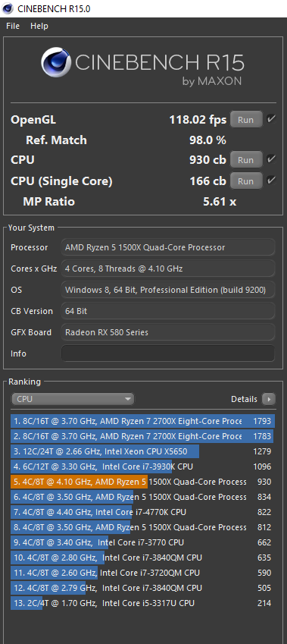Click the Details arrow icon in Ranking
The height and width of the screenshot is (644, 287).
(x=269, y=399)
